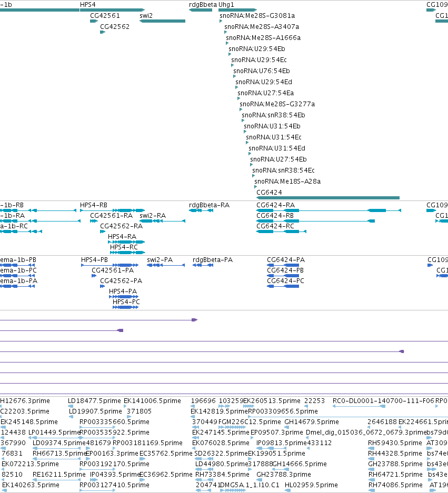This screenshot has width=448, height=493.
Task: Open the RH59430.5prime EST
Action: point(371,448)
